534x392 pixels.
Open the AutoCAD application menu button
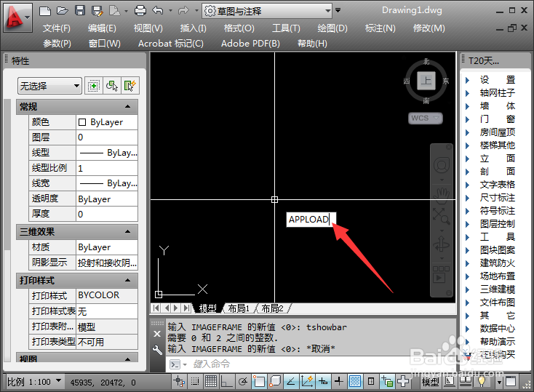point(17,17)
